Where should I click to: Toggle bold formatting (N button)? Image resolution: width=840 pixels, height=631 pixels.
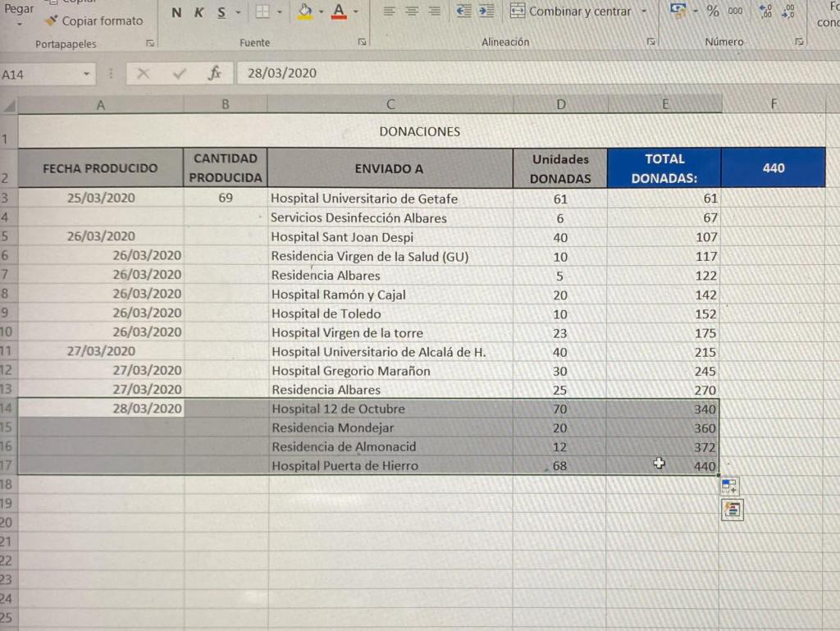(x=176, y=12)
